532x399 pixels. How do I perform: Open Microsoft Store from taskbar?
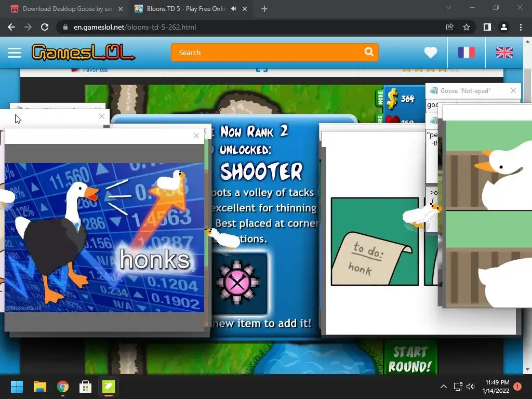point(86,387)
